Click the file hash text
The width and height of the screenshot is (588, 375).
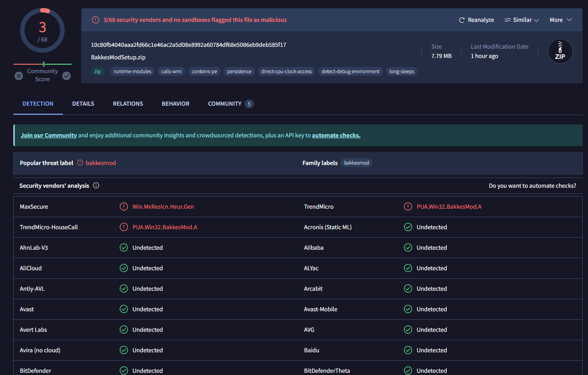188,45
